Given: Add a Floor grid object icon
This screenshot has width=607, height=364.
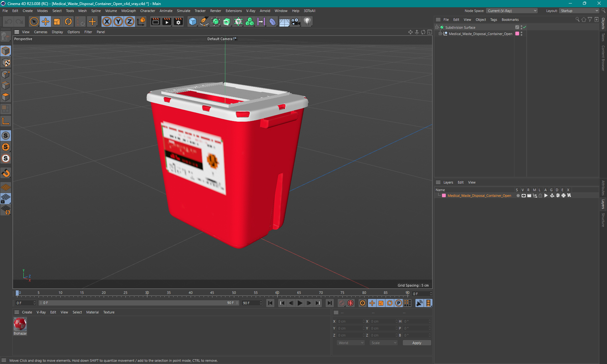Looking at the screenshot, I should [284, 21].
